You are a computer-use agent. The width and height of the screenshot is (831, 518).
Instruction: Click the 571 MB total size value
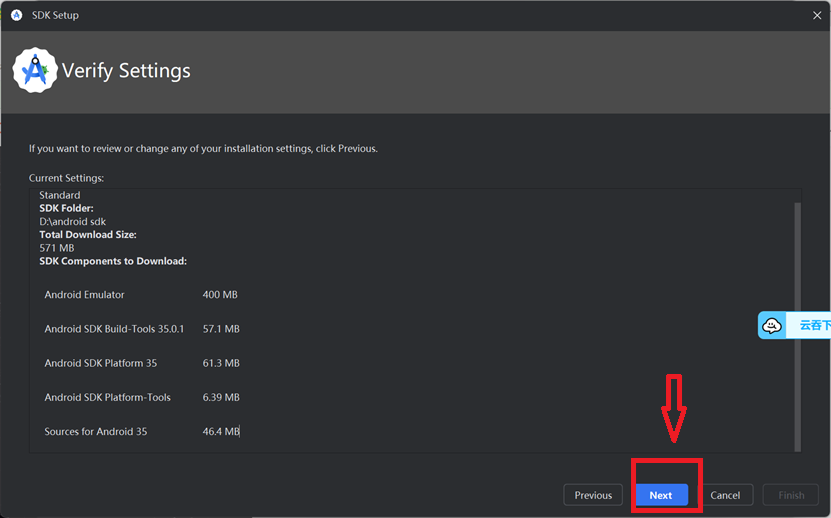click(57, 248)
